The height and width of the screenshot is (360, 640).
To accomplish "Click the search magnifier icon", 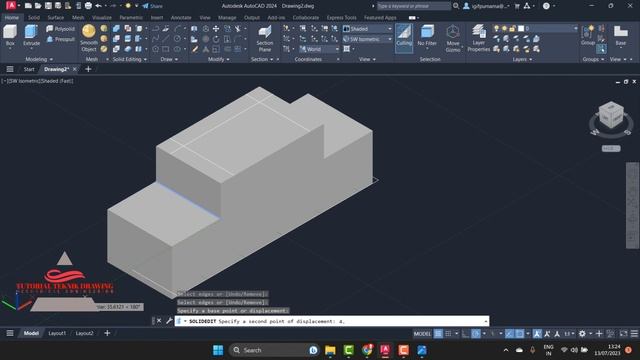I will pos(456,6).
